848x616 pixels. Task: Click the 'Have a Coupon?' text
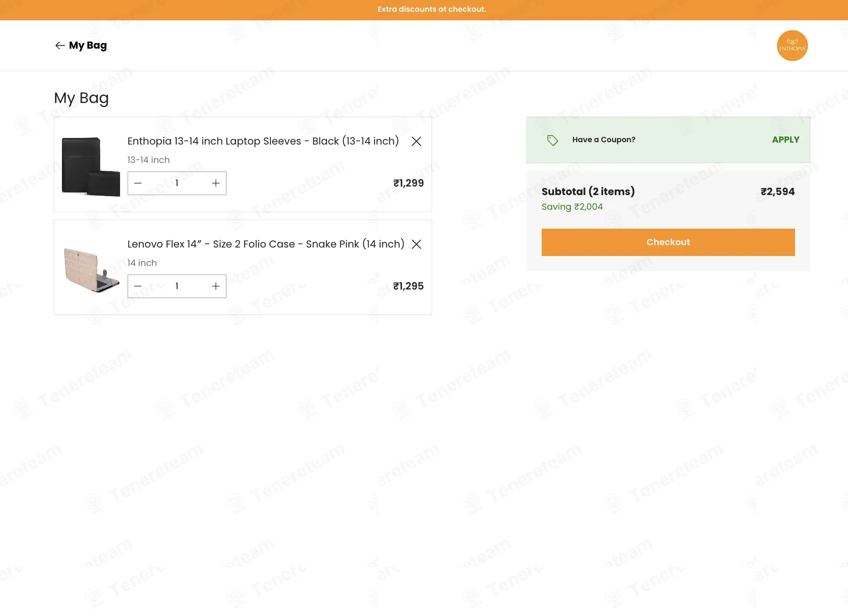coord(604,140)
